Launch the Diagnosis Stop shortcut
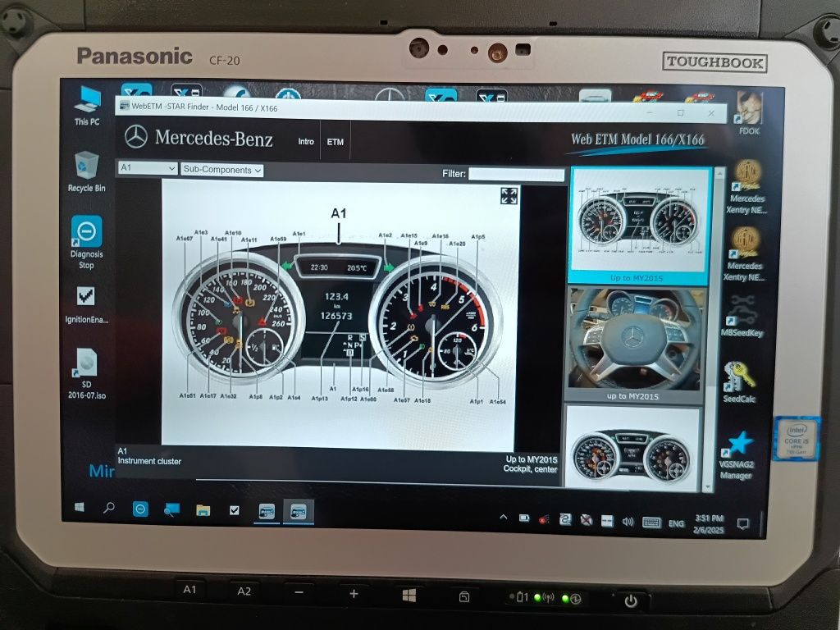This screenshot has width=840, height=630. pyautogui.click(x=86, y=243)
